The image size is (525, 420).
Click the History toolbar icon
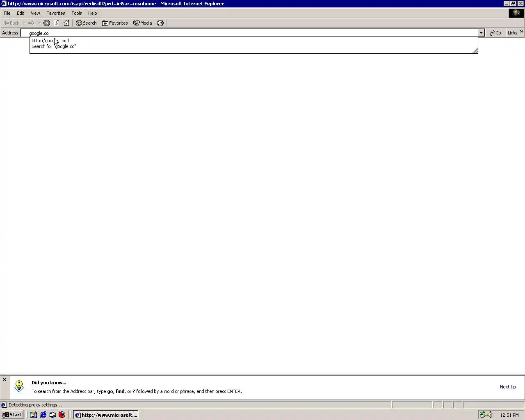(160, 23)
